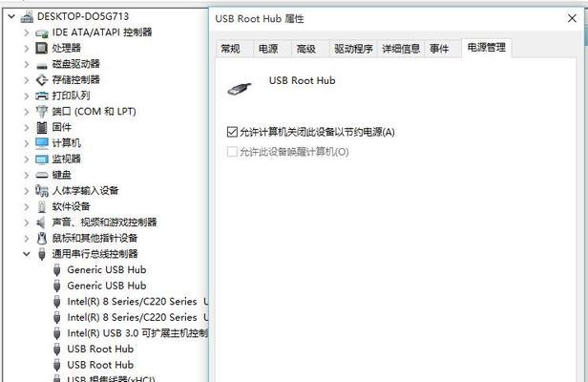Select the keyboard (键盘) device icon
This screenshot has height=382, width=588.
[x=42, y=175]
